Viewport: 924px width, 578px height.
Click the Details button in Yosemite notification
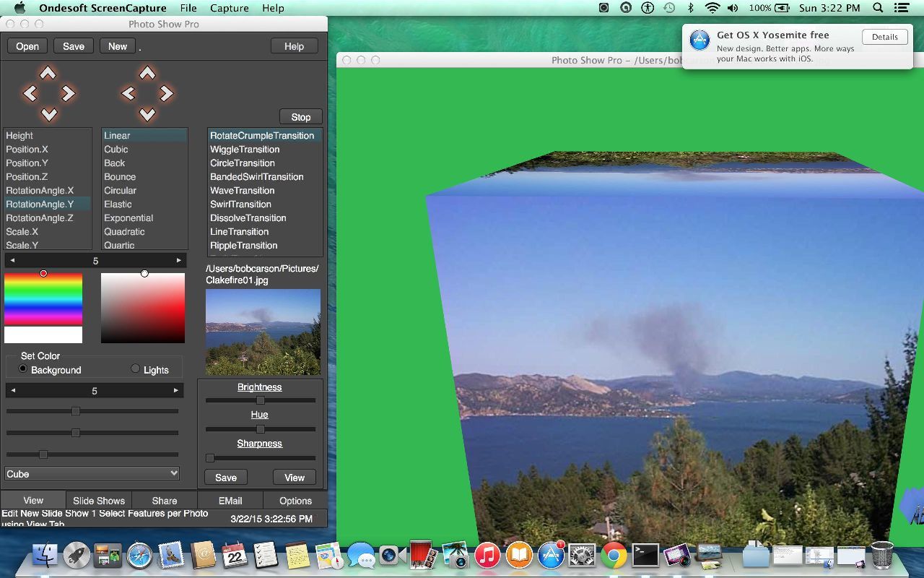tap(884, 37)
